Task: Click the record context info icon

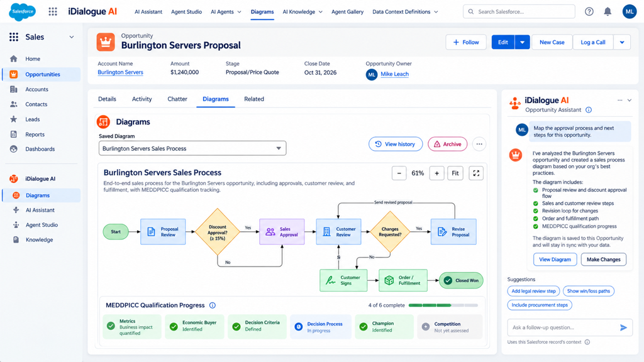Action: (587, 342)
